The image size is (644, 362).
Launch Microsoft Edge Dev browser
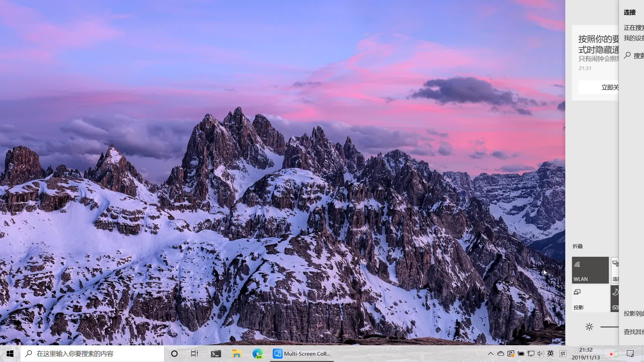pyautogui.click(x=257, y=354)
